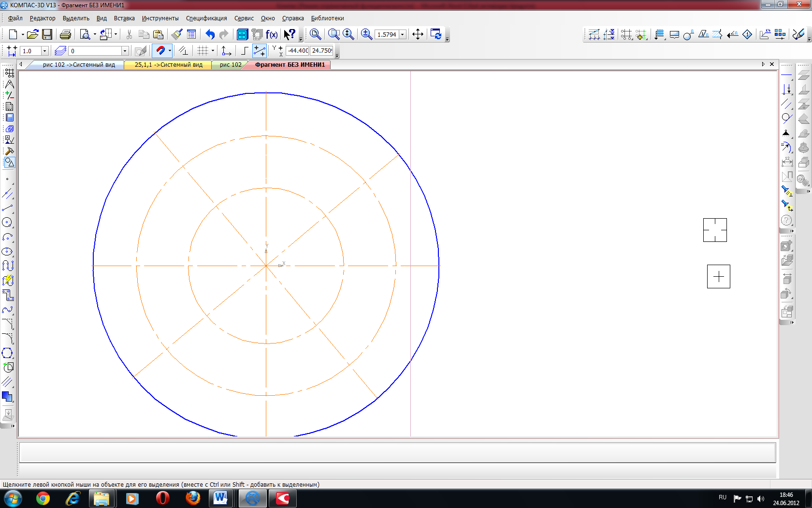The image size is (812, 508).
Task: Click the context help arrow with question mark
Action: point(290,34)
